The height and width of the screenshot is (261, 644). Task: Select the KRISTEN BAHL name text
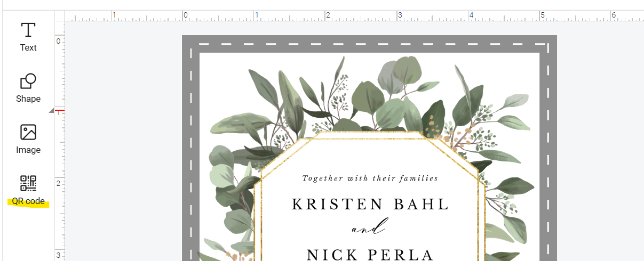(x=371, y=204)
